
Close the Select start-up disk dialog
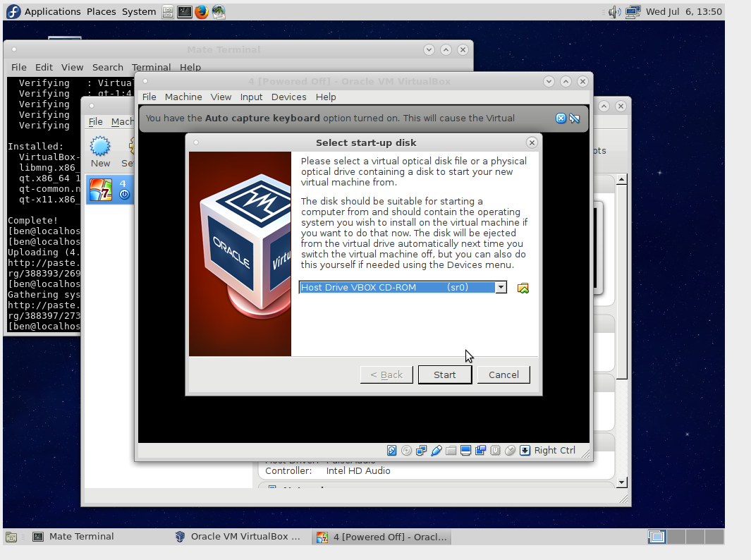[532, 142]
